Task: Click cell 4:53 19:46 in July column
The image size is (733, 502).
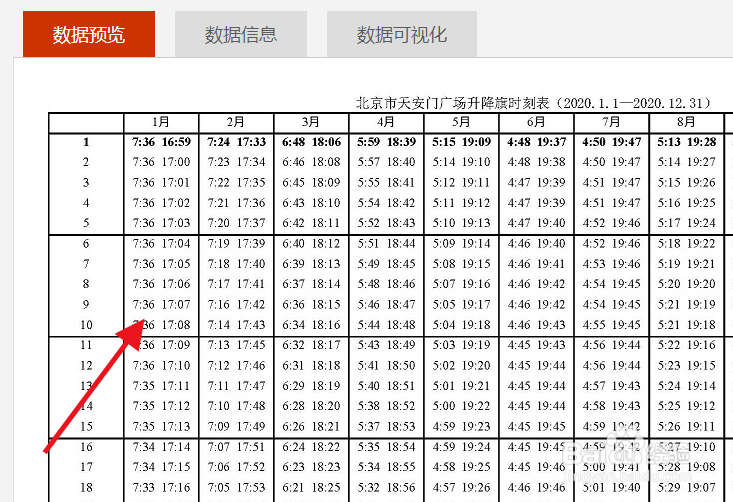Action: pyautogui.click(x=611, y=264)
